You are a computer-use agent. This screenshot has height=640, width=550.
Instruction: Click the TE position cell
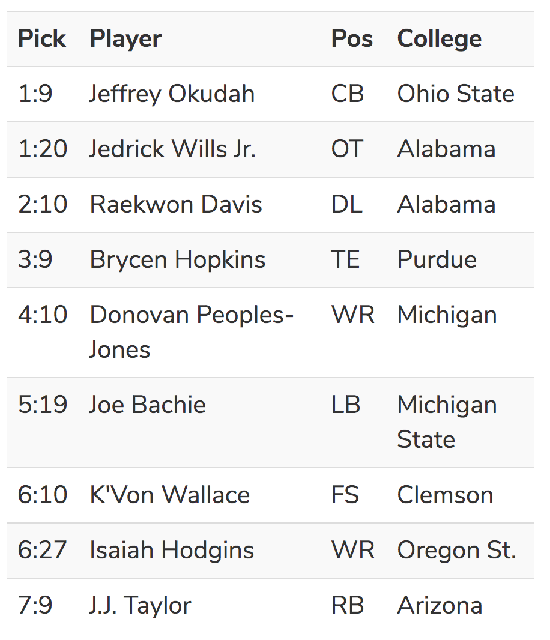coord(346,260)
